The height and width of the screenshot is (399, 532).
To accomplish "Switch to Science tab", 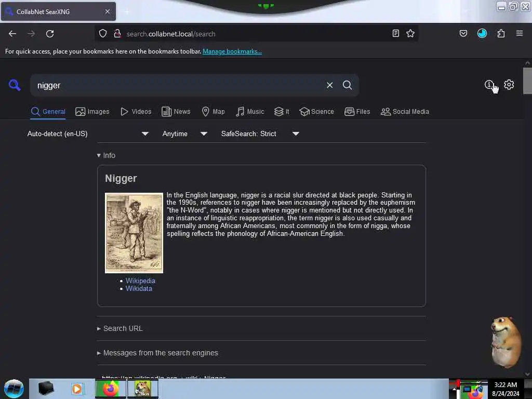I will [316, 112].
